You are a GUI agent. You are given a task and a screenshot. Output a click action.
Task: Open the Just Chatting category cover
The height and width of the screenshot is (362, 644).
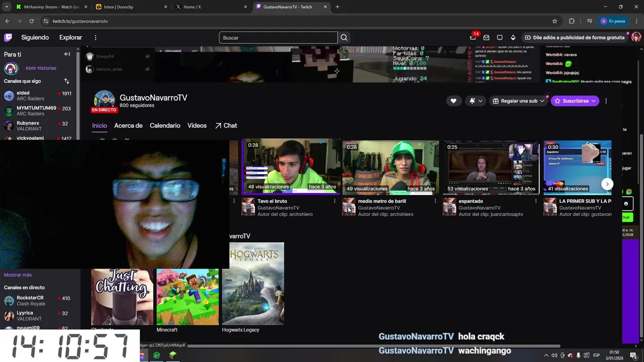[x=122, y=297]
